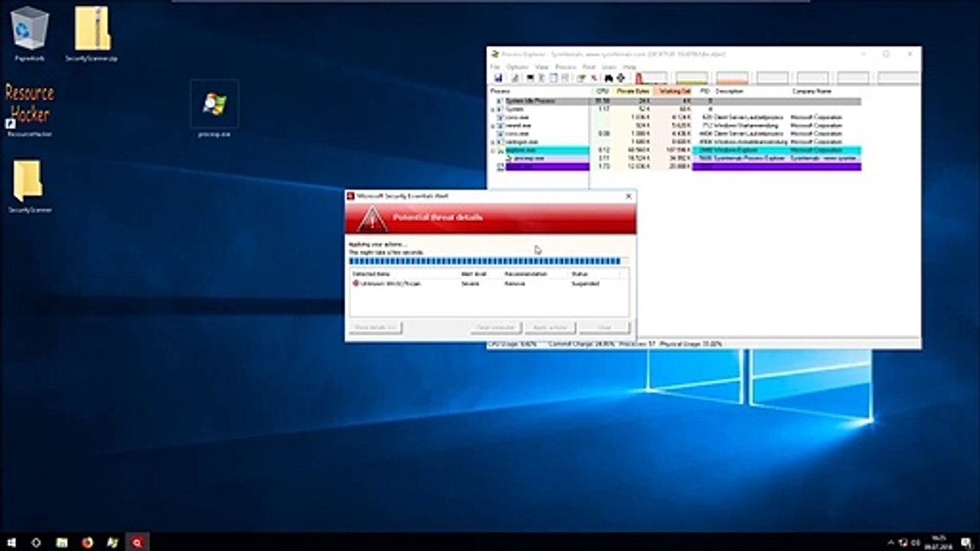
Task: Collapse the explorer.exe tree node
Action: (492, 150)
